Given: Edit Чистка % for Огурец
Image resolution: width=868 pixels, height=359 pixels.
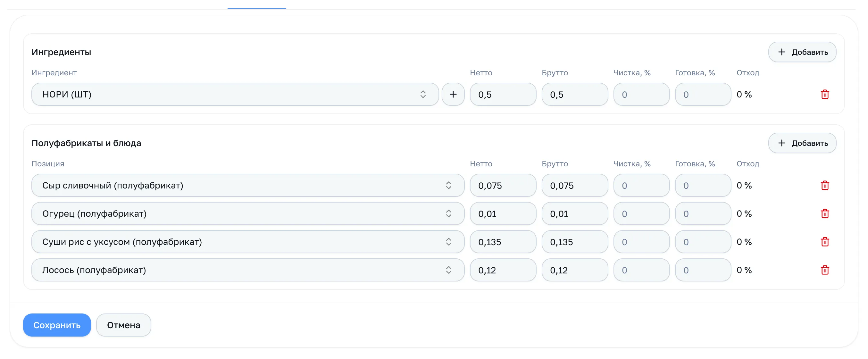Looking at the screenshot, I should tap(641, 214).
